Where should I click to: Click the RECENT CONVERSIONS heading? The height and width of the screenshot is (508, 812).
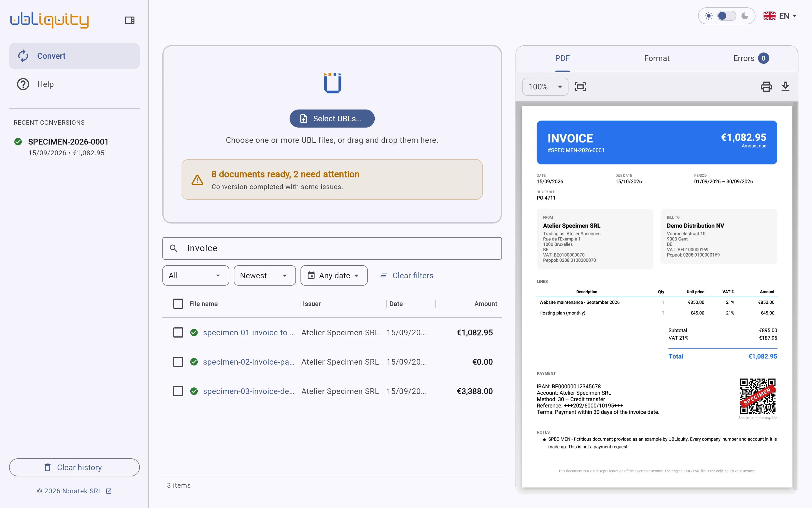[49, 123]
